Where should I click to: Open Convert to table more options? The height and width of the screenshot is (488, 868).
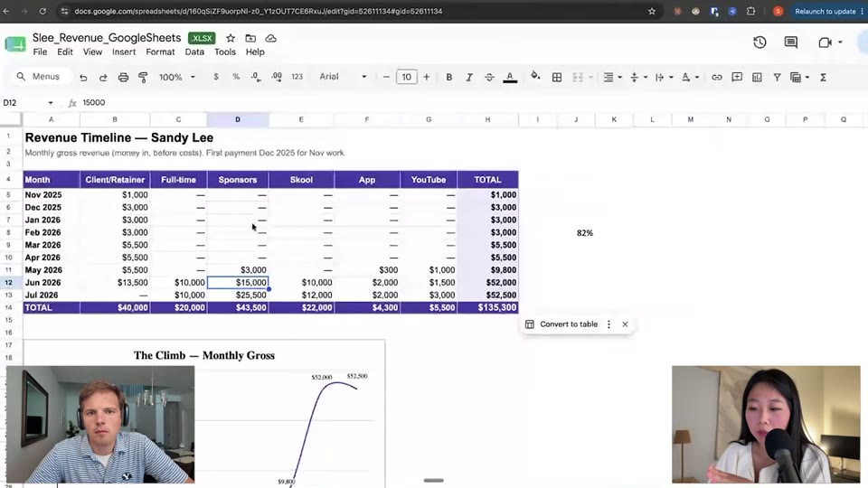click(609, 324)
